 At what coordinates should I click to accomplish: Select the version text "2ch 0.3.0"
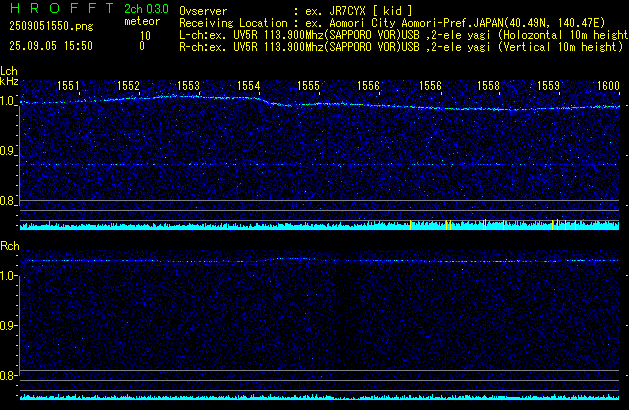point(146,9)
